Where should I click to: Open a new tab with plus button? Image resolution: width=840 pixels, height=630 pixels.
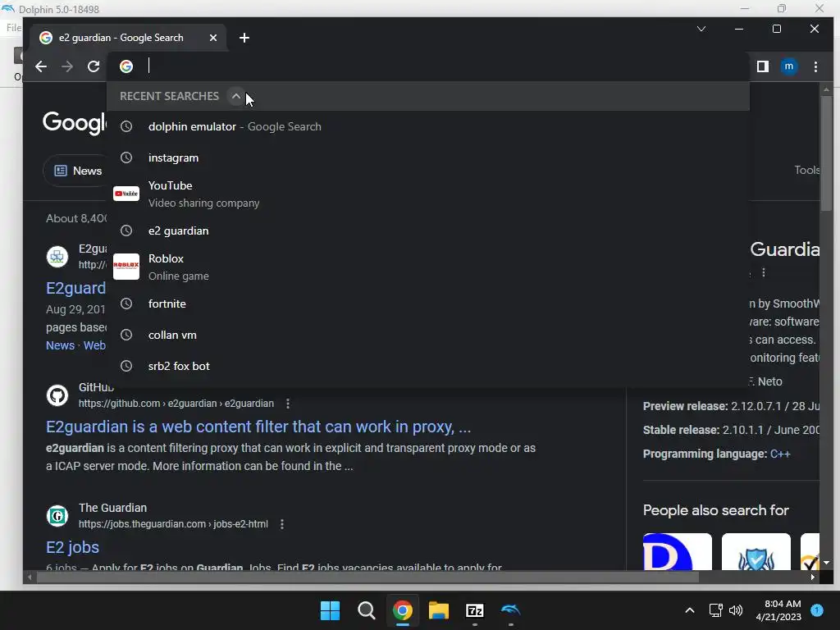(x=244, y=38)
